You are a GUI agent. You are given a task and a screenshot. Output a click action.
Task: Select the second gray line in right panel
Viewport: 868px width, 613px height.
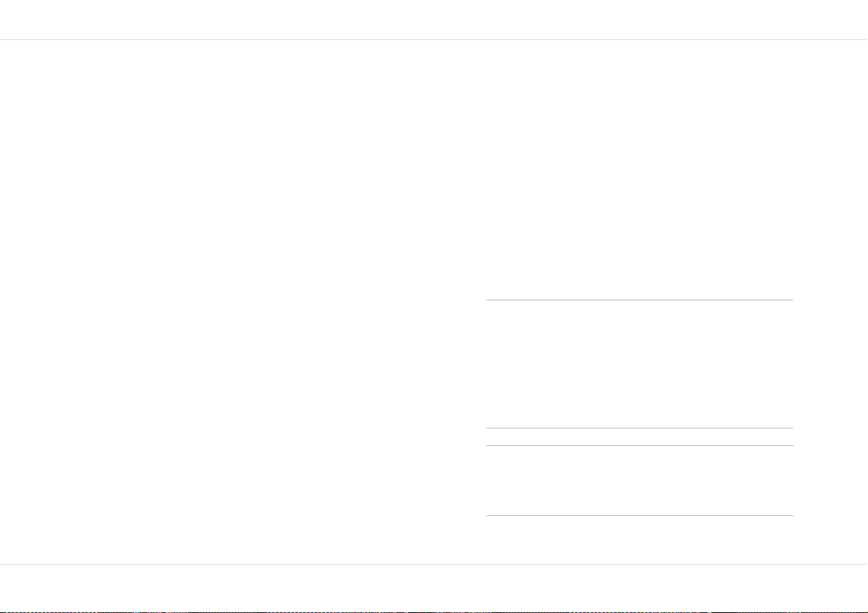(639, 428)
